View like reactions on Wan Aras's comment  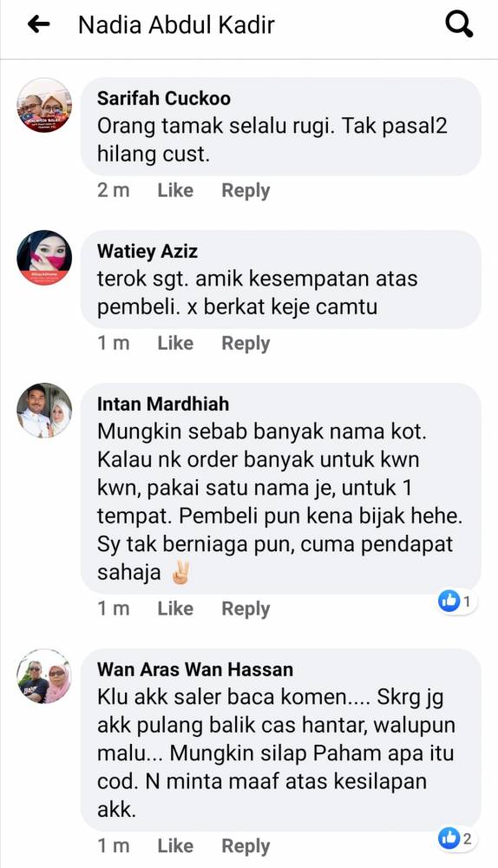(457, 838)
